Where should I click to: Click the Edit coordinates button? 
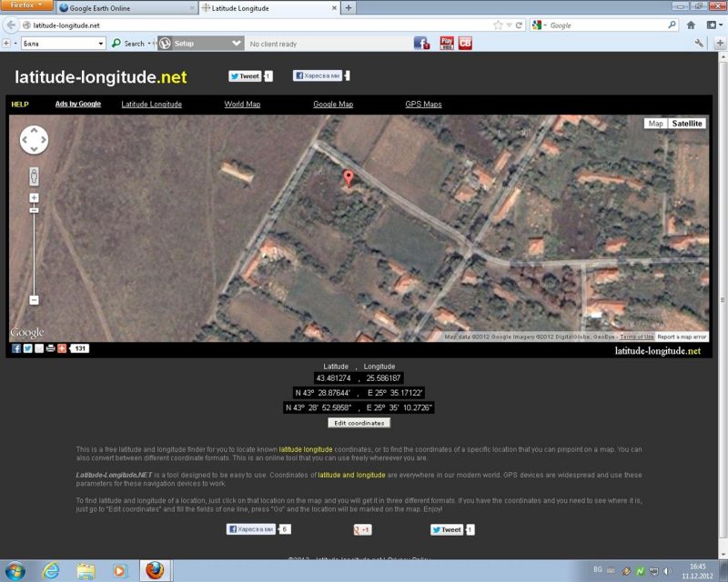(359, 423)
